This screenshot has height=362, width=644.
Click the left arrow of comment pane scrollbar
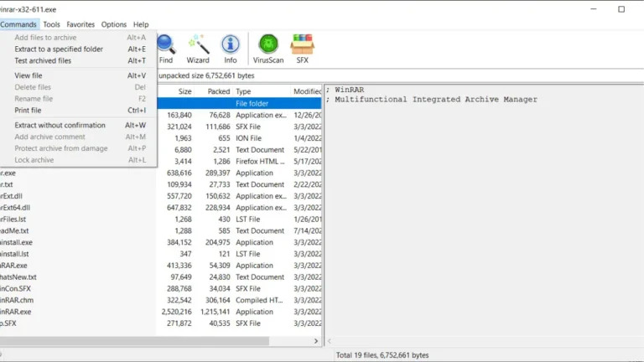coord(330,341)
